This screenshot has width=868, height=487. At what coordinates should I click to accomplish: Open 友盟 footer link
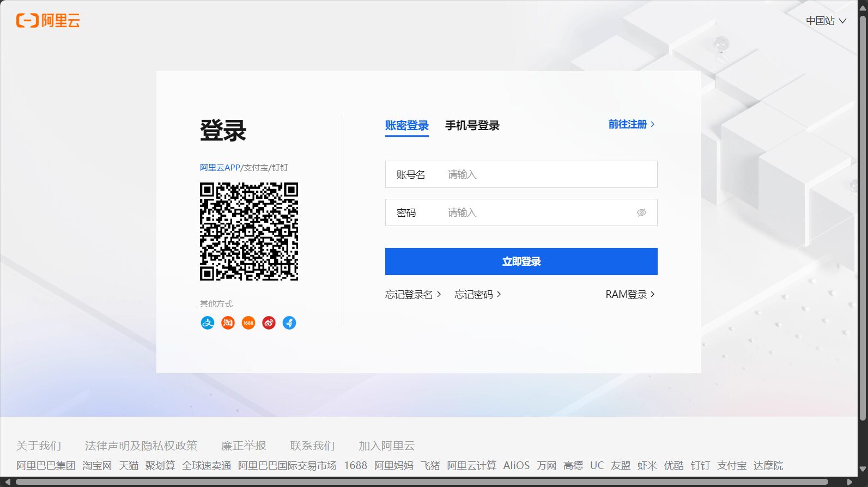[x=621, y=465]
